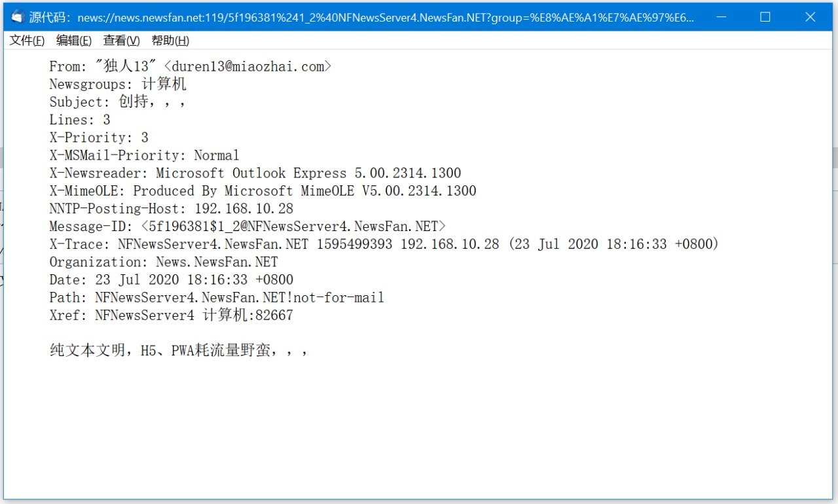Close the source code window
Image resolution: width=838 pixels, height=504 pixels.
[810, 18]
